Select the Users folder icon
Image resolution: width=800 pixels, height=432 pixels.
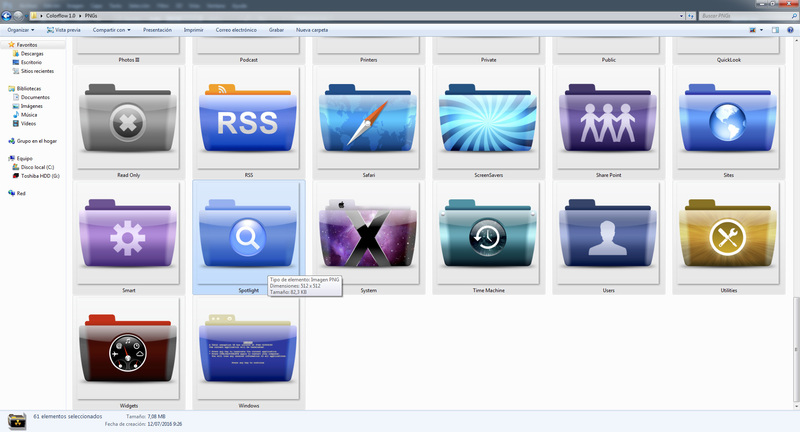[608, 234]
